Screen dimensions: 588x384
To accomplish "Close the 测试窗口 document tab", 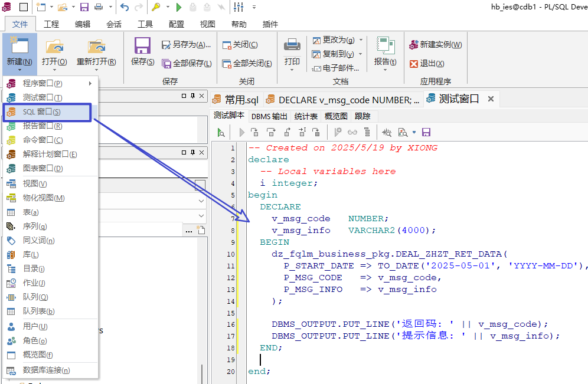I will (x=491, y=99).
